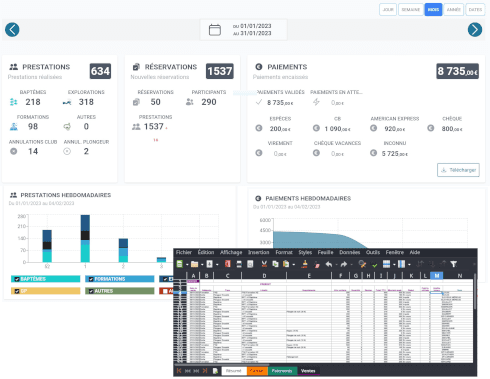
Task: Click the Clear Direct Formatting eraser icon
Action: coord(317,265)
